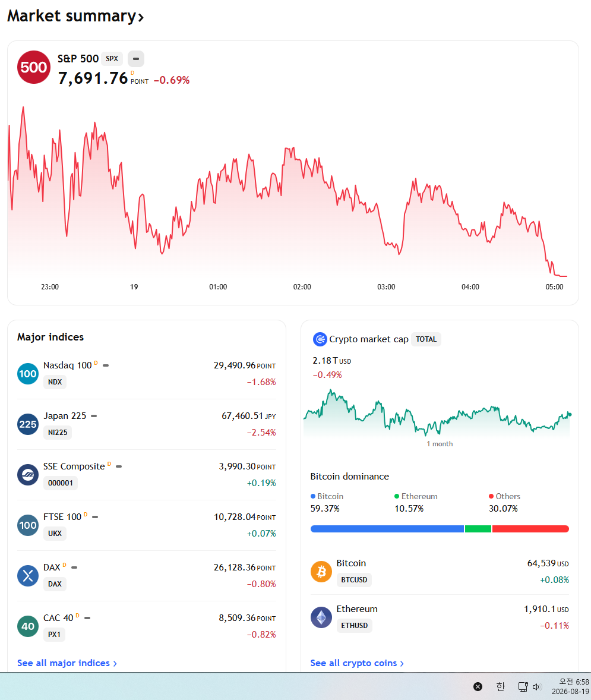Click the Japan 225 index name
591x700 pixels.
(x=65, y=415)
